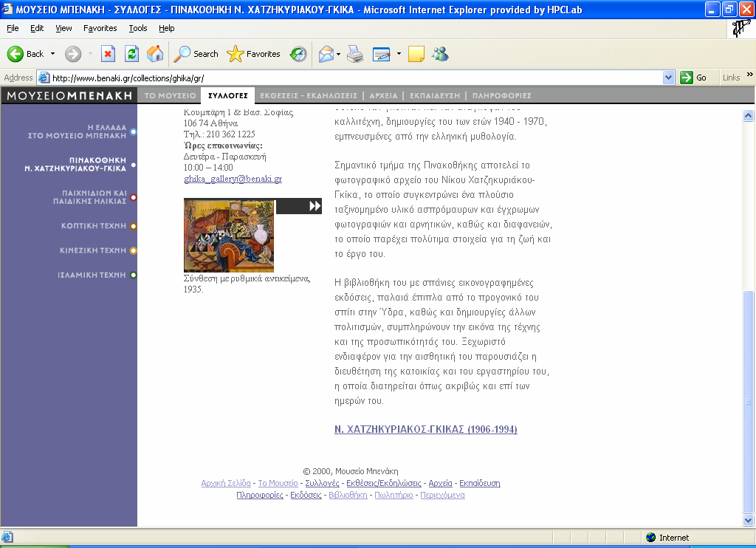
Task: Stop loading with the red X icon
Action: [x=108, y=54]
